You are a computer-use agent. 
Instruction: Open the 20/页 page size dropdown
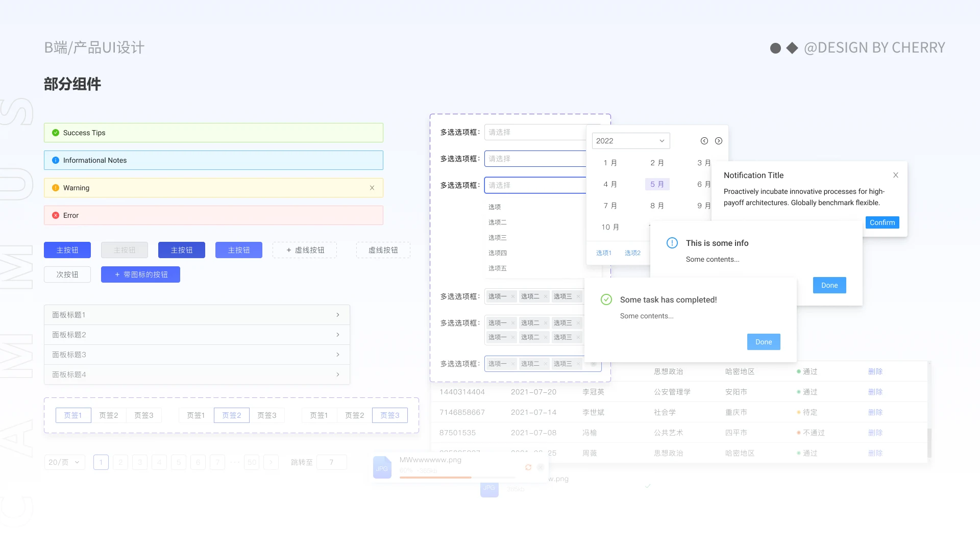[65, 462]
